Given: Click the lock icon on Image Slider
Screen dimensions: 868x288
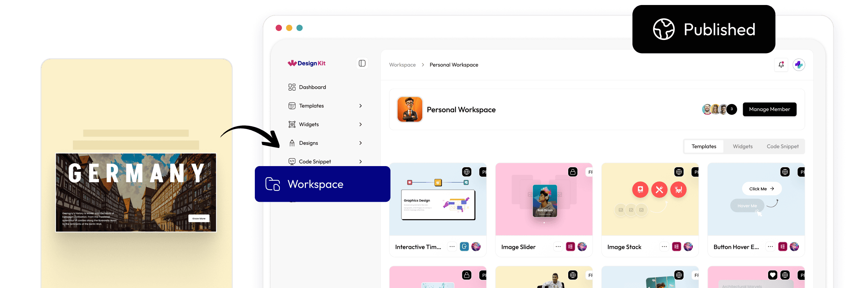Looking at the screenshot, I should pos(573,172).
